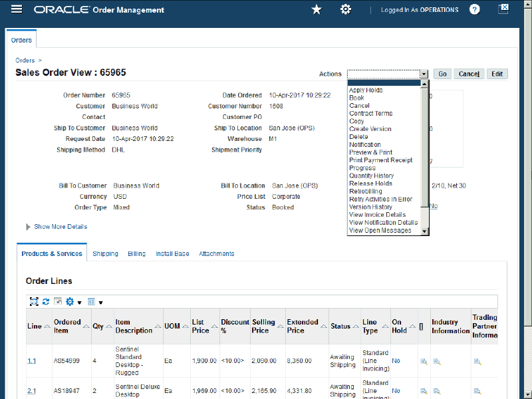Choose Retry Activities In Error
This screenshot has width=532, height=399.
point(380,199)
